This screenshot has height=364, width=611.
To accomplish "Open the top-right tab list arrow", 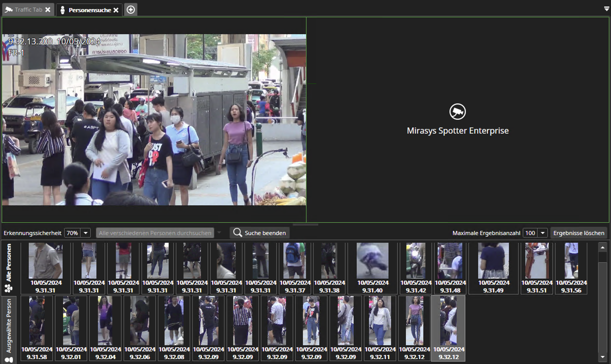I will coord(606,9).
